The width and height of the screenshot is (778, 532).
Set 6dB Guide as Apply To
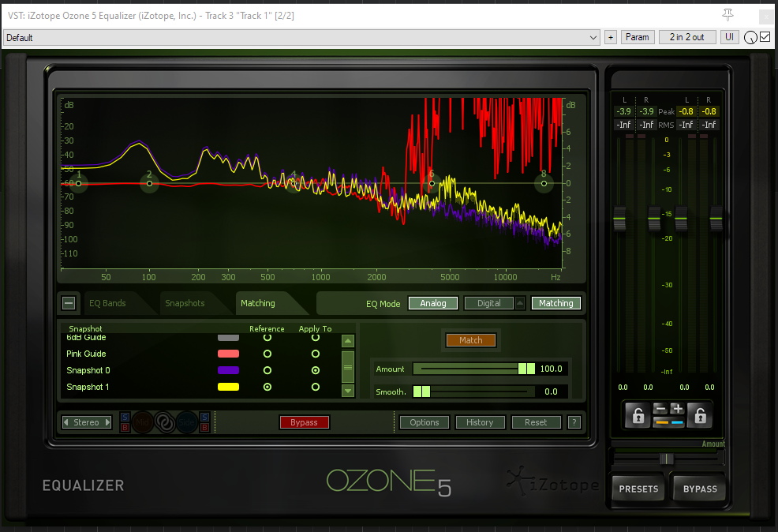(316, 338)
